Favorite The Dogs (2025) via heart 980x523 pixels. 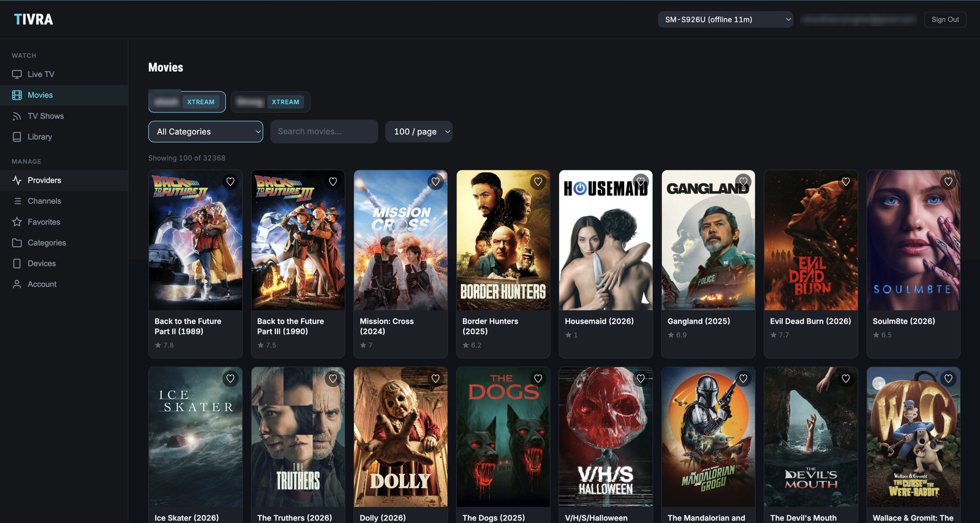(538, 379)
